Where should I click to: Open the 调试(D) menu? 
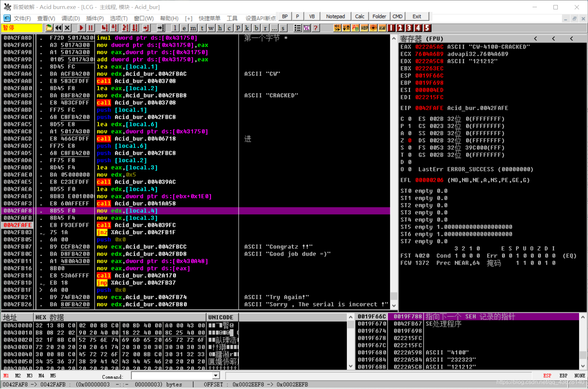click(x=71, y=18)
